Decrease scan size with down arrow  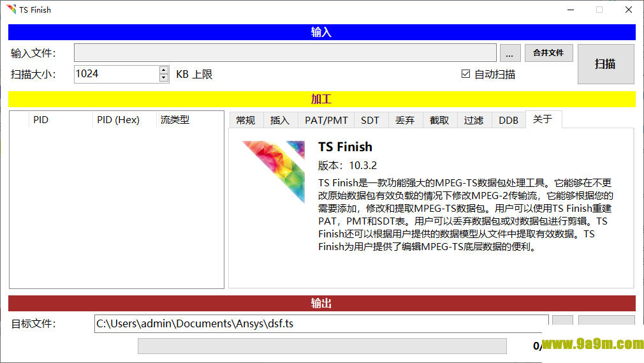164,78
